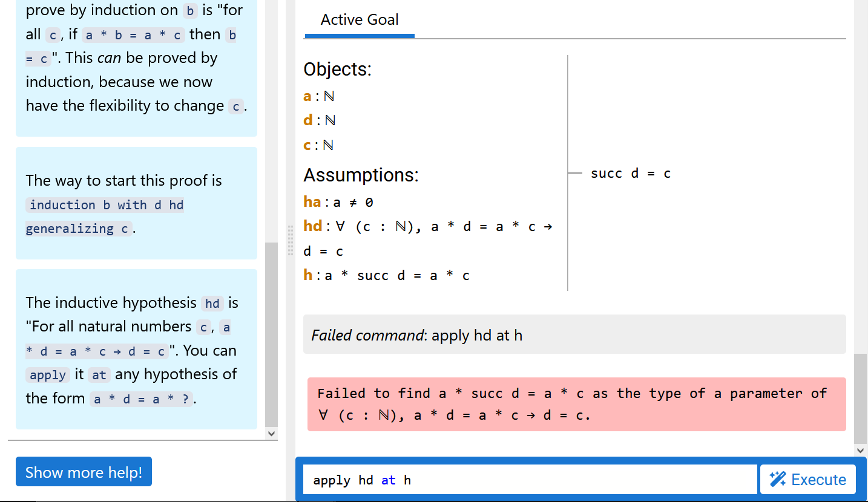Image resolution: width=868 pixels, height=502 pixels.
Task: Click the goal succ d = c
Action: (x=631, y=174)
